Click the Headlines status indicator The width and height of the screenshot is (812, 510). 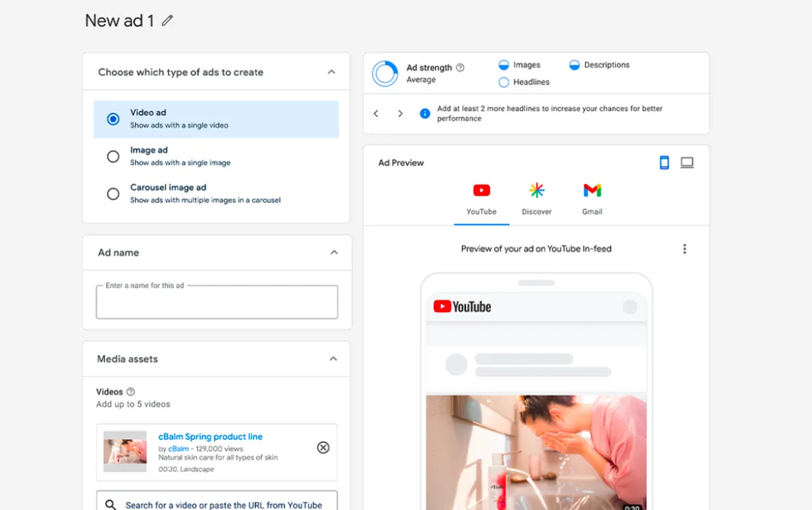pyautogui.click(x=503, y=82)
